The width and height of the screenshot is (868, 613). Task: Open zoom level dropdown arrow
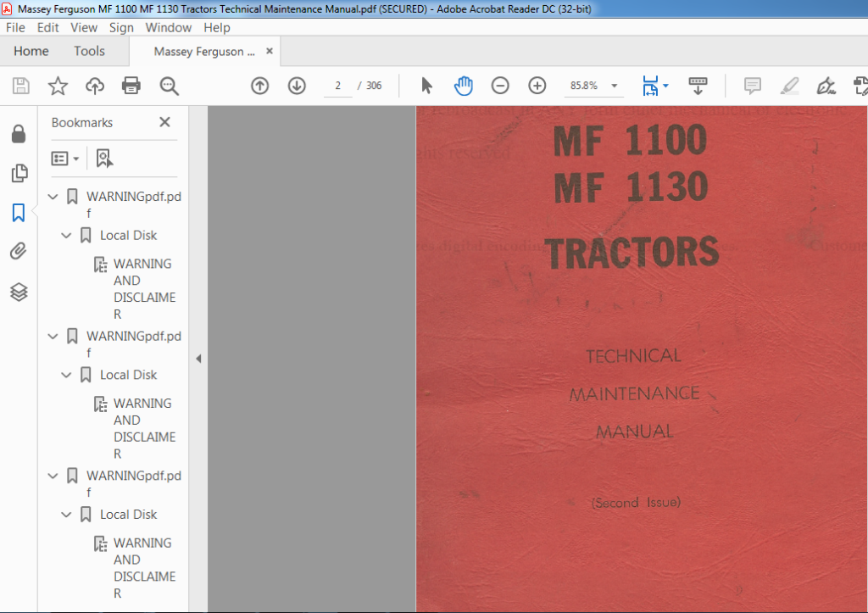coord(614,86)
